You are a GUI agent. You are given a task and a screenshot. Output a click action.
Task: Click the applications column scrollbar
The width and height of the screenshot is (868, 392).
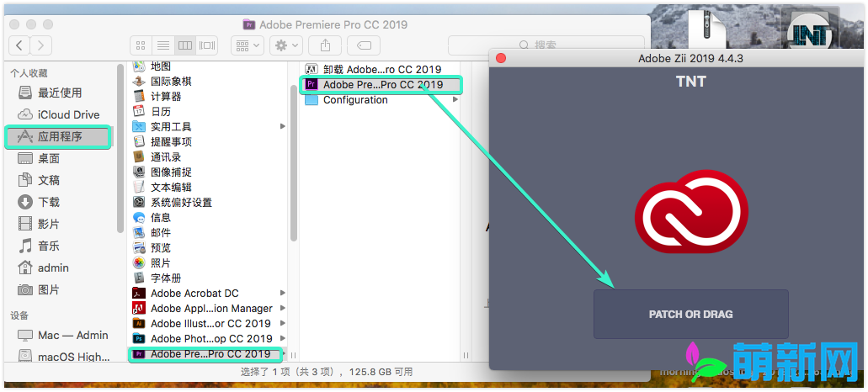[293, 163]
